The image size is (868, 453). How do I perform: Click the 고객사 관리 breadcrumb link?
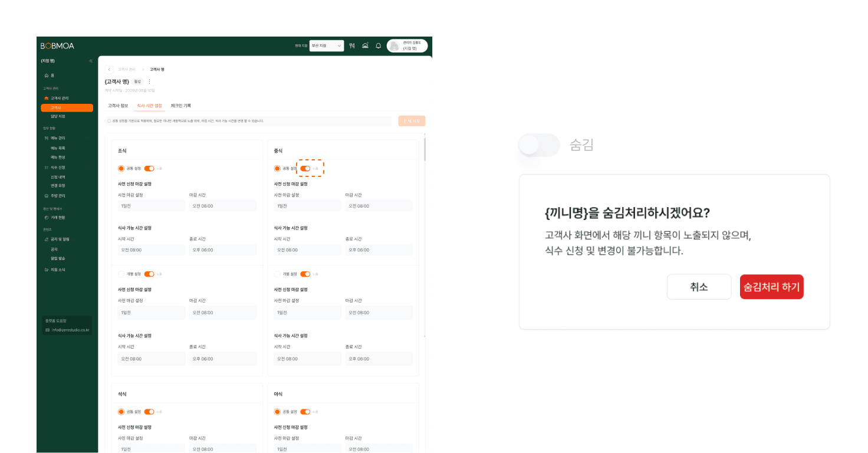[x=126, y=70]
